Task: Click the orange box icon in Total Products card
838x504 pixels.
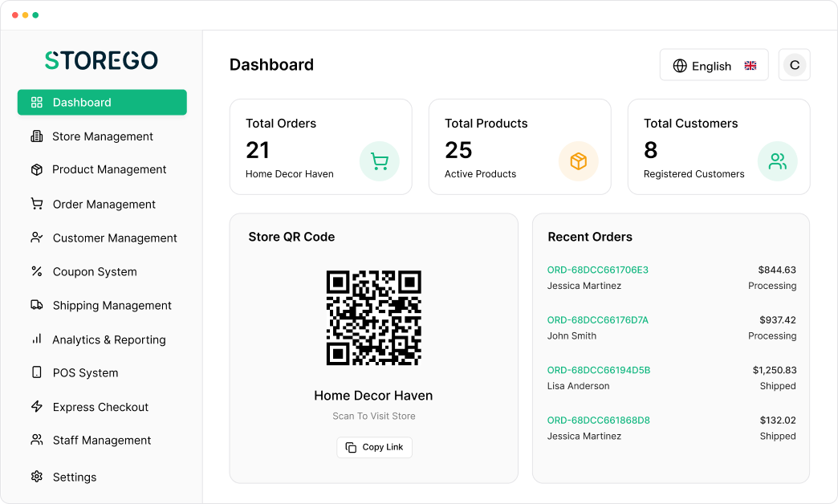Action: pos(578,161)
